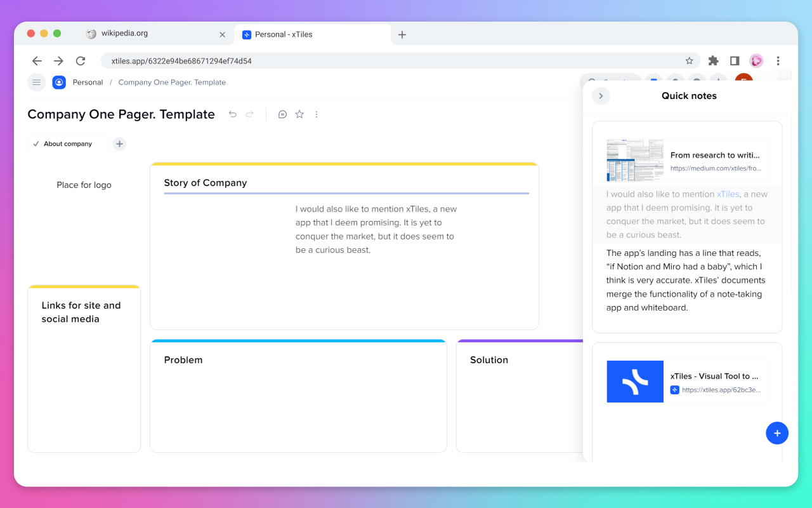The width and height of the screenshot is (812, 508).
Task: Open the Personal breadcrumb link
Action: click(88, 82)
